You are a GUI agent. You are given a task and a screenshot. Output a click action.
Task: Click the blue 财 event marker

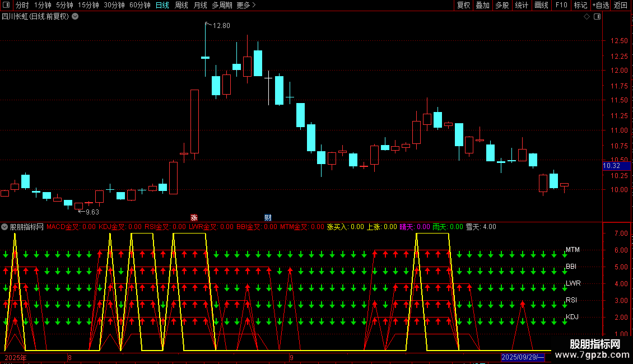tap(268, 217)
